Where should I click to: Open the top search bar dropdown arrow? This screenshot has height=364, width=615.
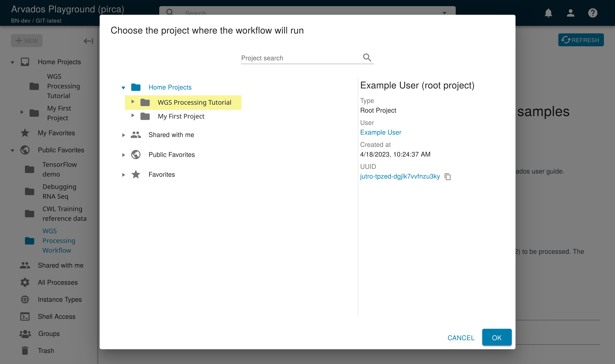tap(444, 13)
